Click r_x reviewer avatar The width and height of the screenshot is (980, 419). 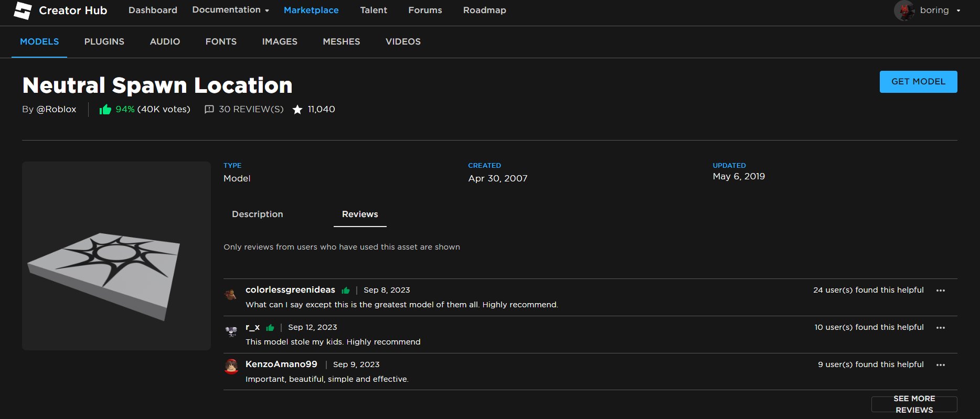point(231,331)
